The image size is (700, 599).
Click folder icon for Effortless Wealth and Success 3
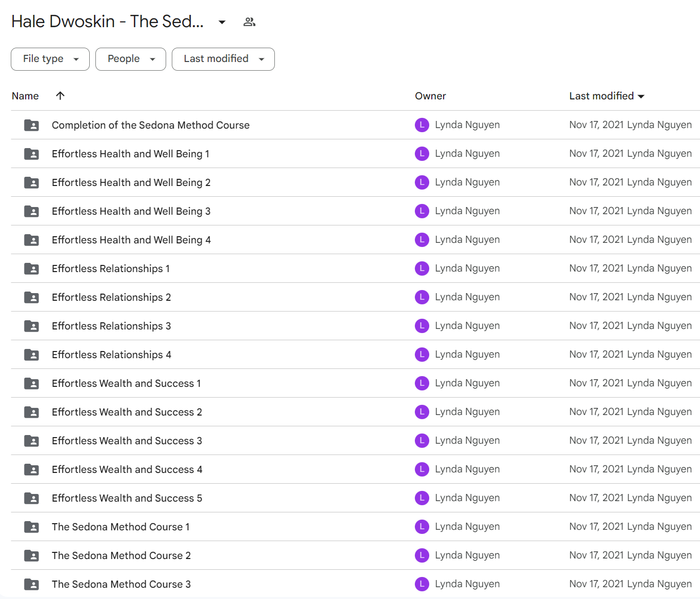pyautogui.click(x=31, y=441)
